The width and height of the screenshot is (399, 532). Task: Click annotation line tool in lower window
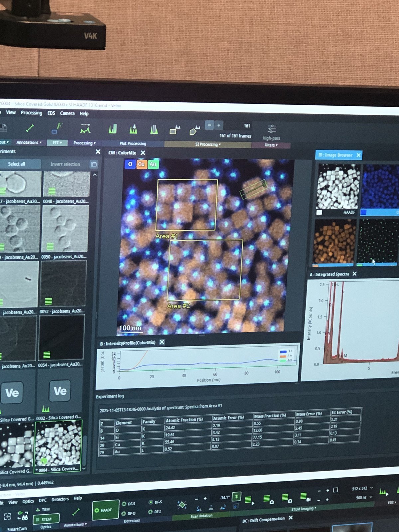pyautogui.click(x=76, y=512)
